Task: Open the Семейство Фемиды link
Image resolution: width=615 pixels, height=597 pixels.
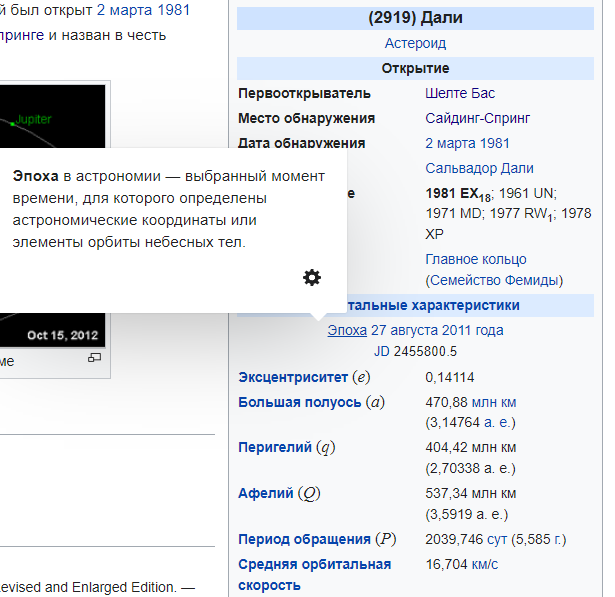Action: 494,280
